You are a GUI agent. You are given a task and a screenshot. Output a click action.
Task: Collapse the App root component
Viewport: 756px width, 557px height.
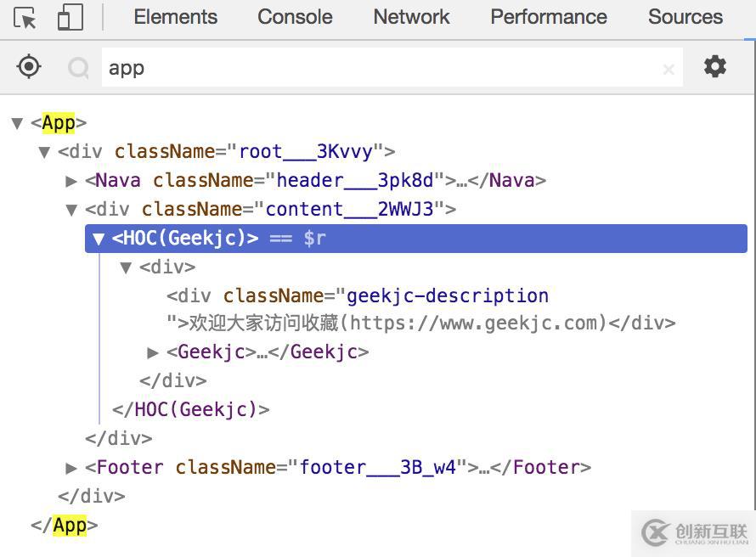click(x=17, y=123)
